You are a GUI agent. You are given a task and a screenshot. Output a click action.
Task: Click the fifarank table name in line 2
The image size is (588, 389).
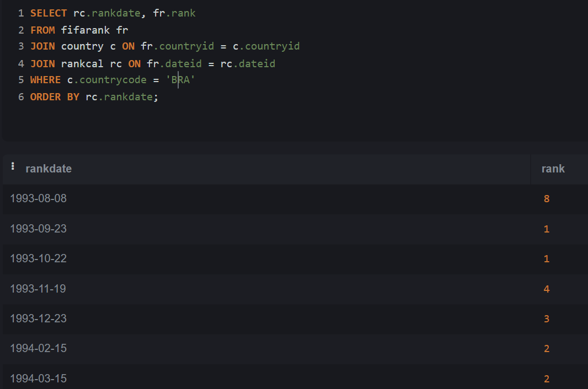pos(85,30)
